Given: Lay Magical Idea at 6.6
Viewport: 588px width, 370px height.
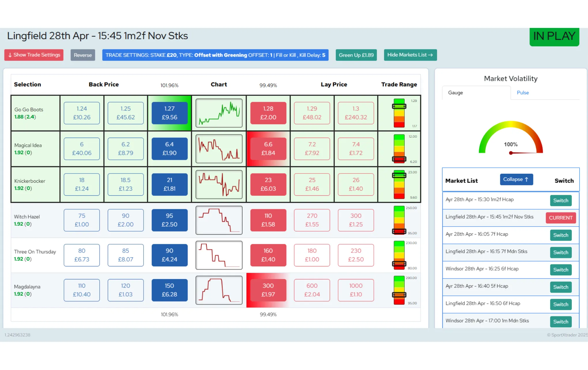Looking at the screenshot, I should [268, 149].
